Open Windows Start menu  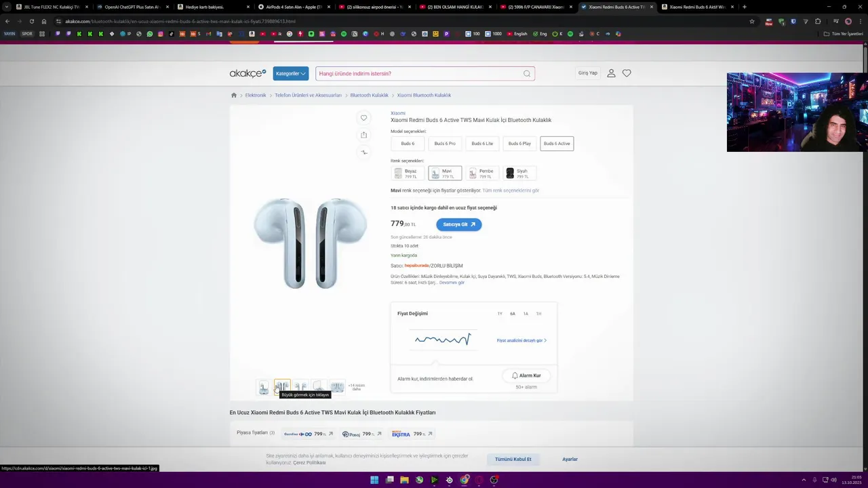click(x=374, y=480)
